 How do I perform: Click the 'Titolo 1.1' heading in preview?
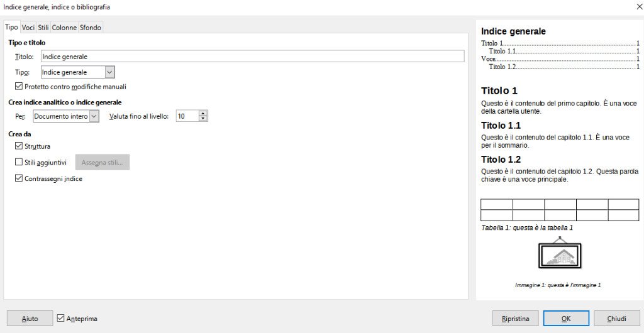501,126
